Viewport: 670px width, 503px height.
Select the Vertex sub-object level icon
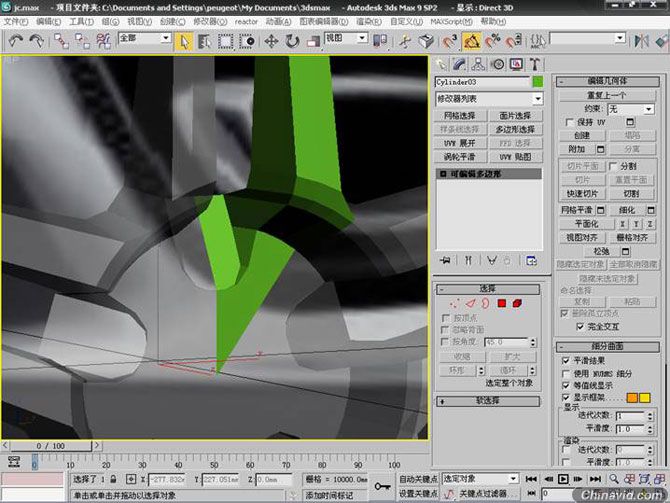tap(453, 302)
